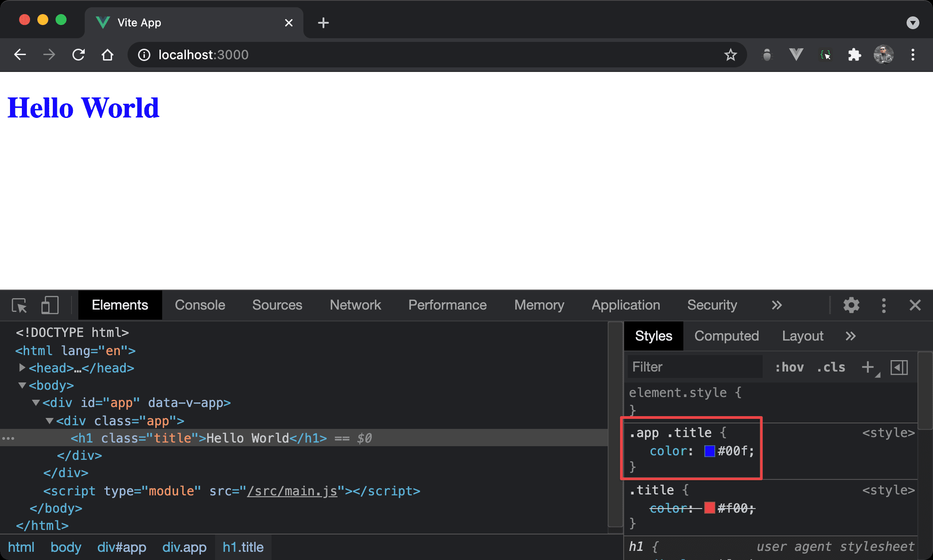Open DevTools three-dot customize menu
This screenshot has width=933, height=560.
click(884, 305)
